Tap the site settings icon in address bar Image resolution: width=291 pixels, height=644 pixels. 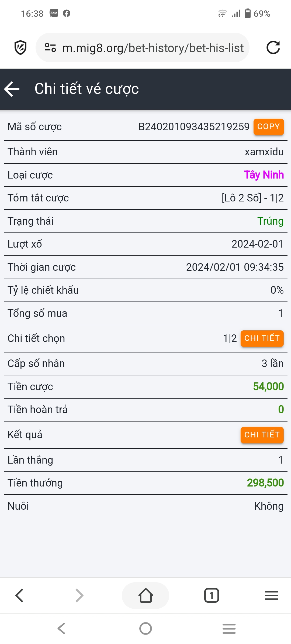tap(50, 48)
